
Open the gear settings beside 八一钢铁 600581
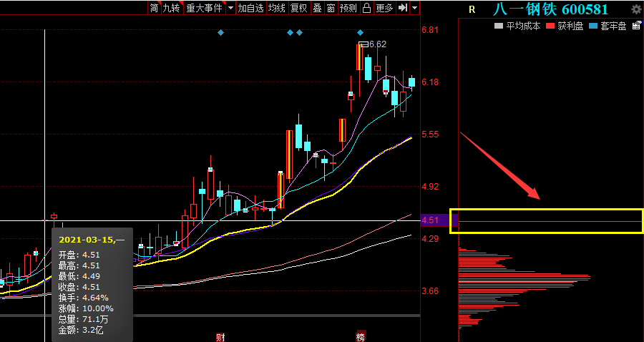point(636,9)
